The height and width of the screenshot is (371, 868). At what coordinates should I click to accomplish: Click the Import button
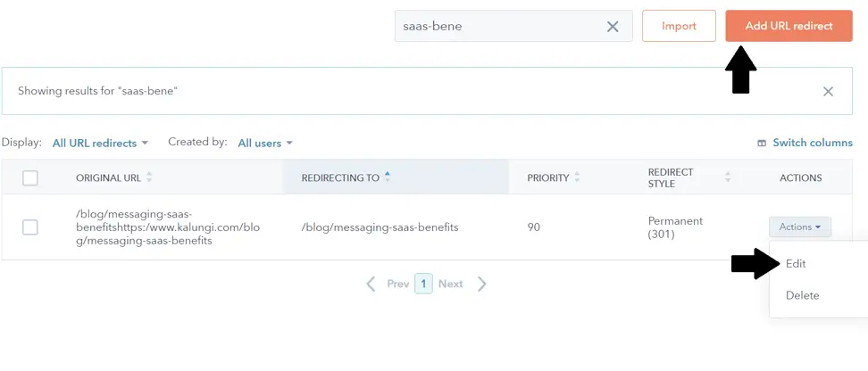click(679, 26)
